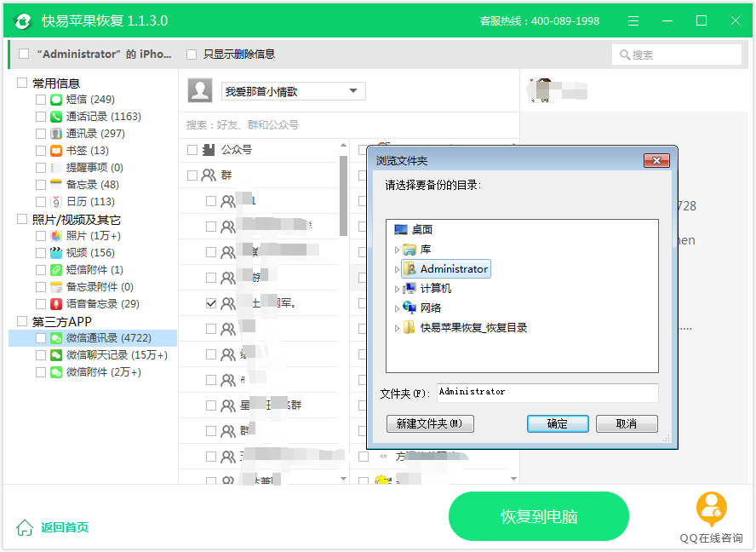Click the home icon beside 返回首页

pos(25,527)
